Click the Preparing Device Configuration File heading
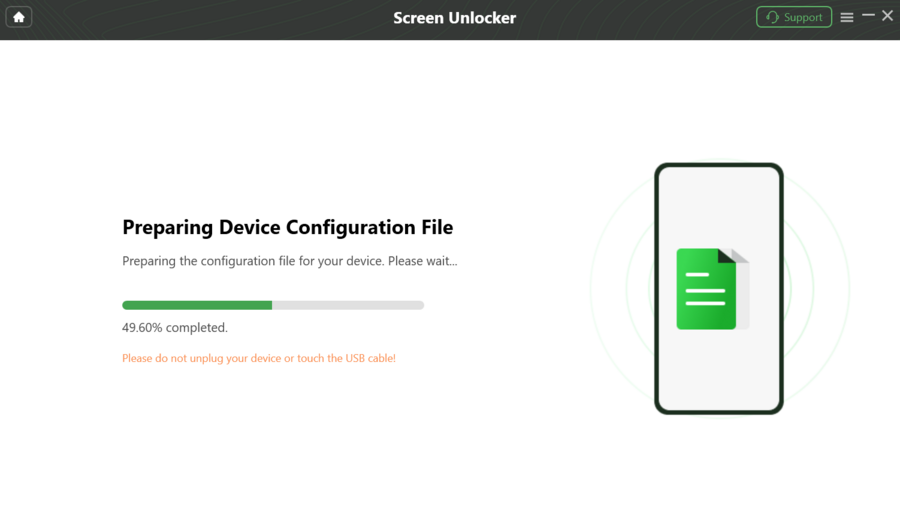The image size is (900, 530). 288,227
